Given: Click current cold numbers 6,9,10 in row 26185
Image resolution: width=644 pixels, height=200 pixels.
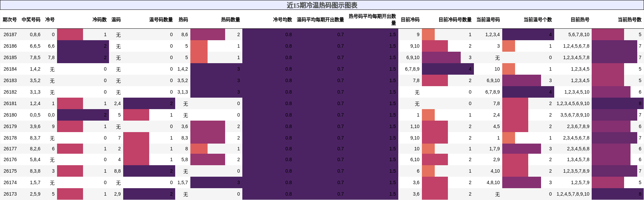Looking at the screenshot, I should coord(413,57).
